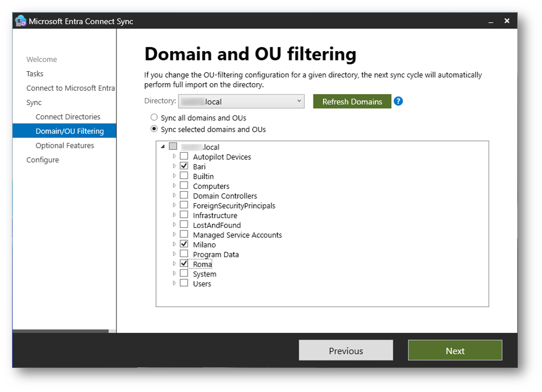Check the Computers checkbox
This screenshot has height=392, width=542.
[184, 185]
